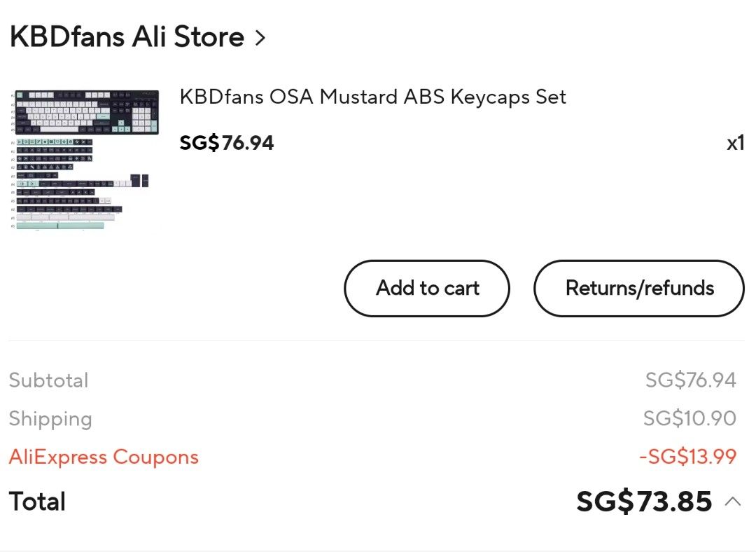Click Add to cart
The image size is (756, 552).
426,288
